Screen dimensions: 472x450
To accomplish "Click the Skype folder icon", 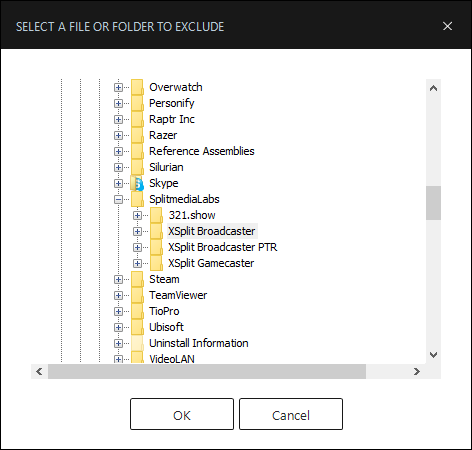I will (137, 183).
